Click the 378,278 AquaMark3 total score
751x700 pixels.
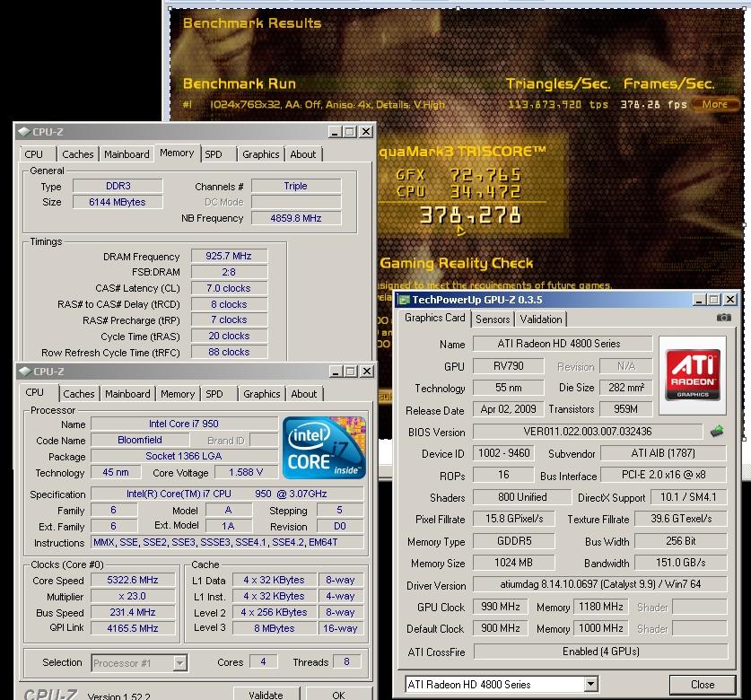tap(470, 215)
